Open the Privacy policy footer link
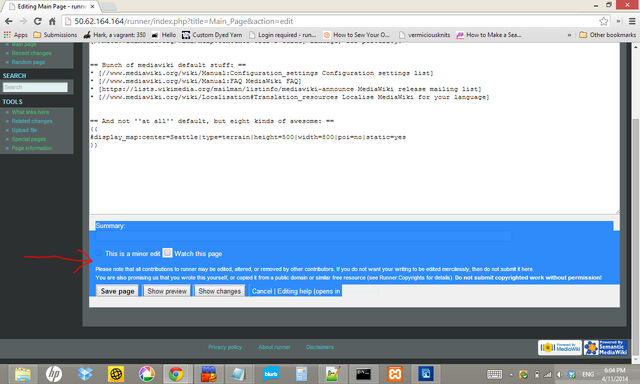The width and height of the screenshot is (640, 384). coord(225,347)
